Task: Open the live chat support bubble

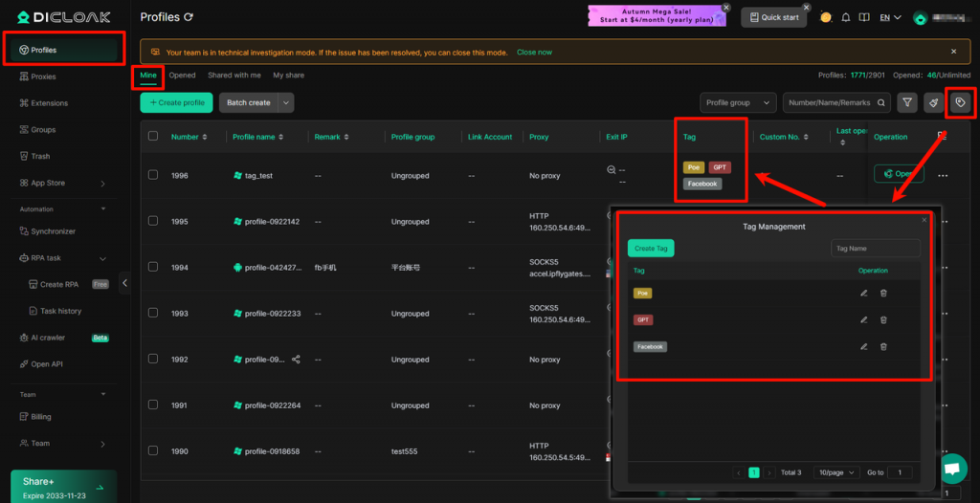Action: (951, 469)
